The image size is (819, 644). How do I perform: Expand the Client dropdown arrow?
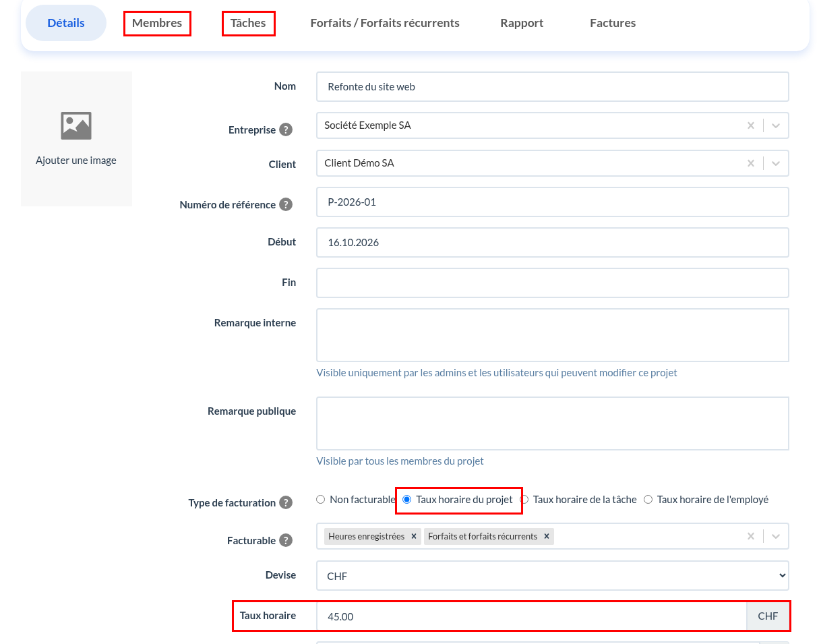coord(776,163)
